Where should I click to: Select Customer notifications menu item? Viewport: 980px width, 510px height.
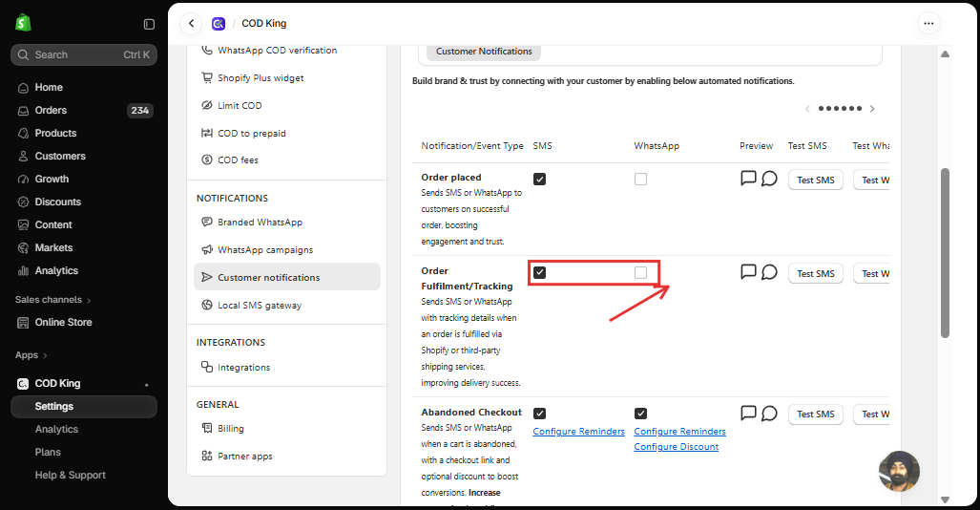(x=287, y=277)
